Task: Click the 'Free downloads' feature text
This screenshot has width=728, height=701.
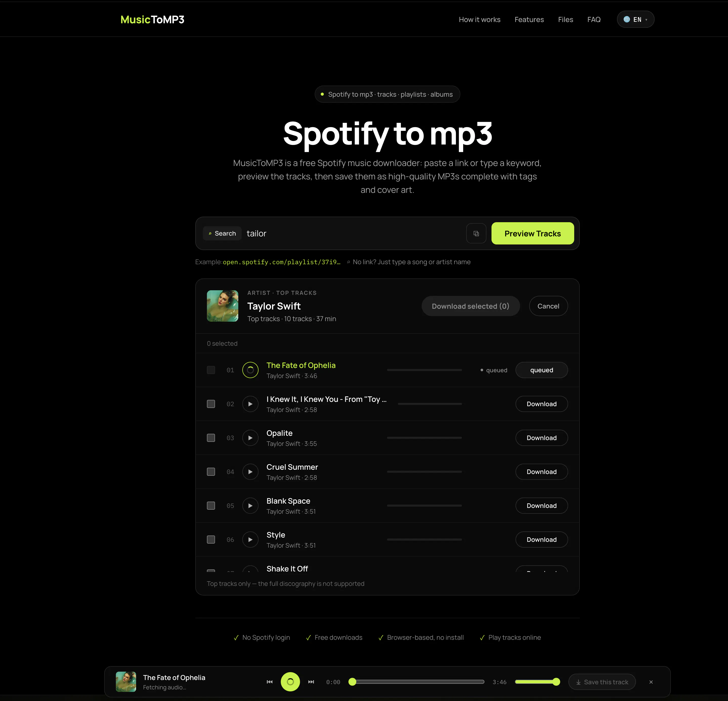Action: click(x=338, y=637)
